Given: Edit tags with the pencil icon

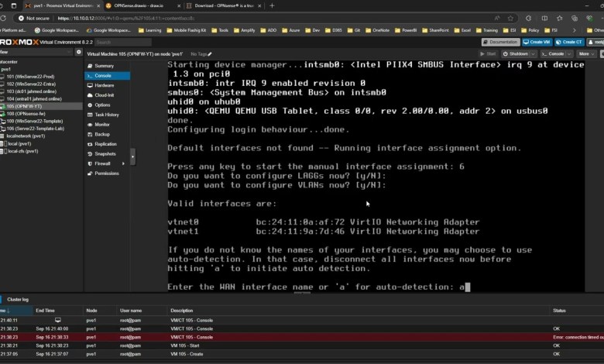Looking at the screenshot, I should click(210, 54).
